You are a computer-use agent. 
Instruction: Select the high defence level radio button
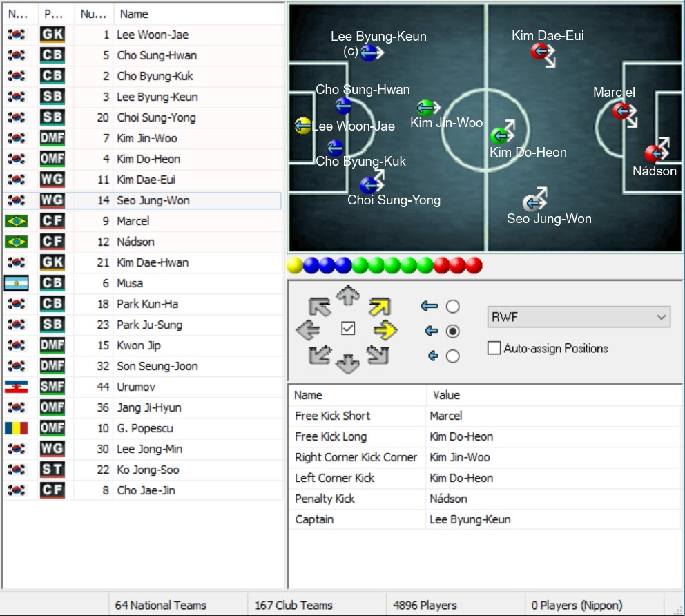tap(452, 307)
